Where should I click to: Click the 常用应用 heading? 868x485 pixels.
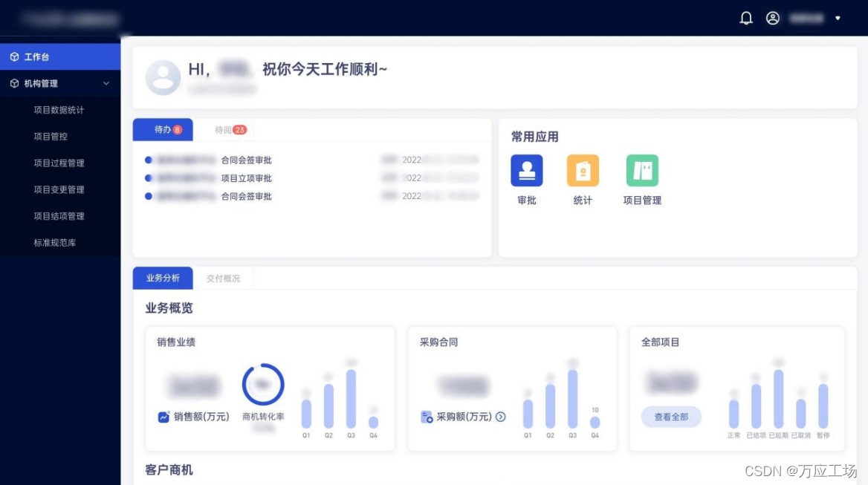(x=534, y=137)
